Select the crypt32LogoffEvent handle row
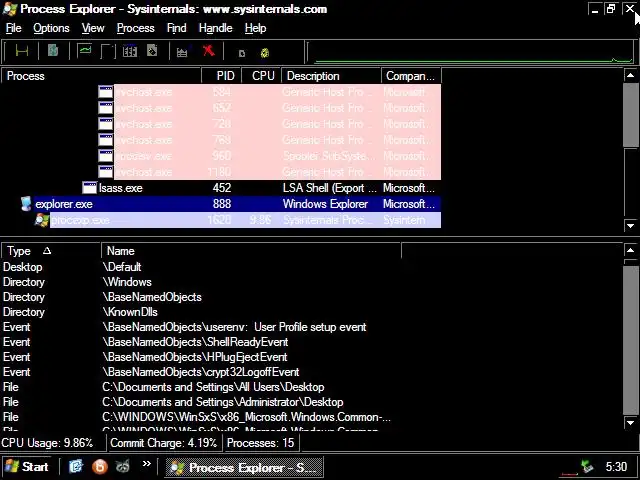640x480 pixels. (x=200, y=372)
